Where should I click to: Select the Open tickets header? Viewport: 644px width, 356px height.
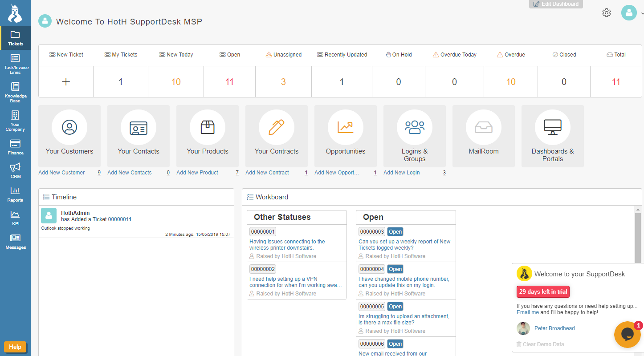tap(230, 55)
